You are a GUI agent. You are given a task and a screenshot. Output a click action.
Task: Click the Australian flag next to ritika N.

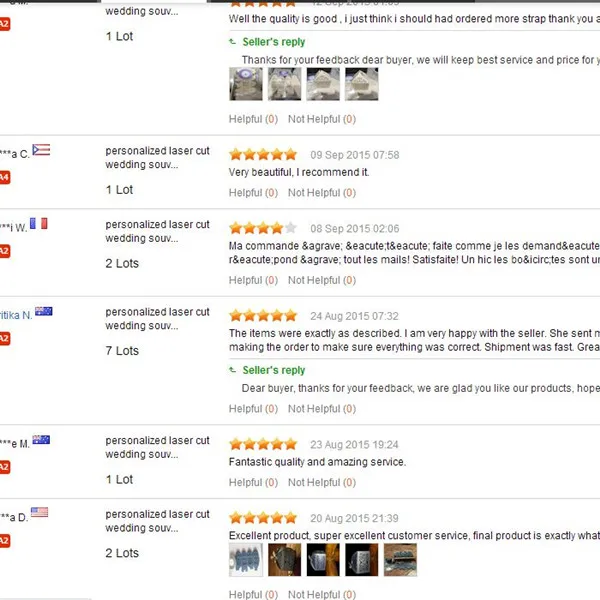click(44, 311)
